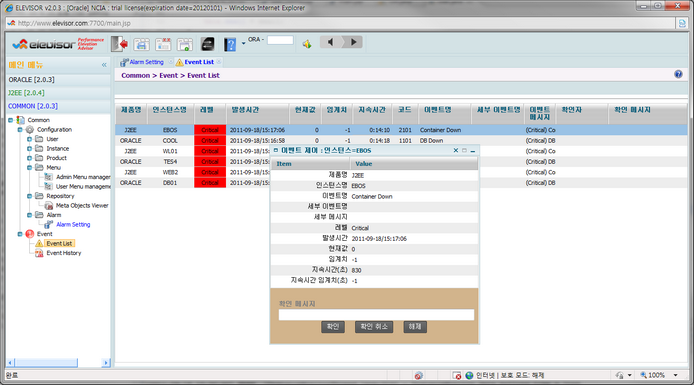Click the Configuration gear icon
This screenshot has height=385, width=694.
[30, 130]
